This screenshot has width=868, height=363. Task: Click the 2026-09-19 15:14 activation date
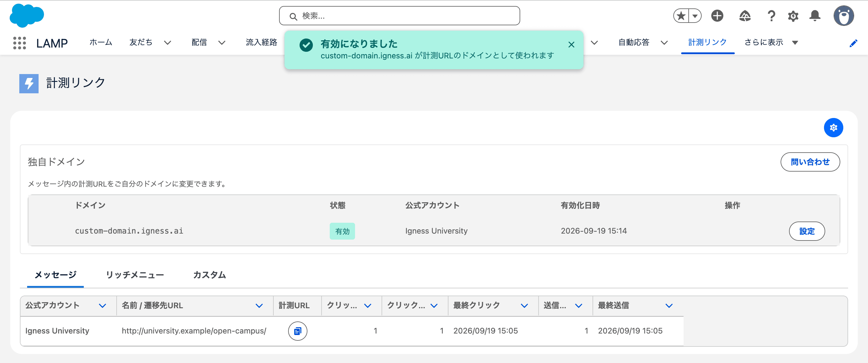(594, 231)
